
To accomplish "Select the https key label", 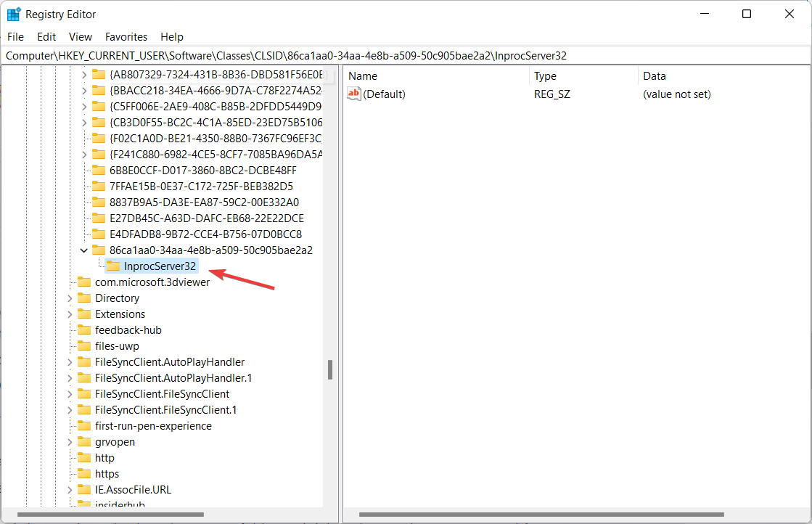I will pos(107,474).
